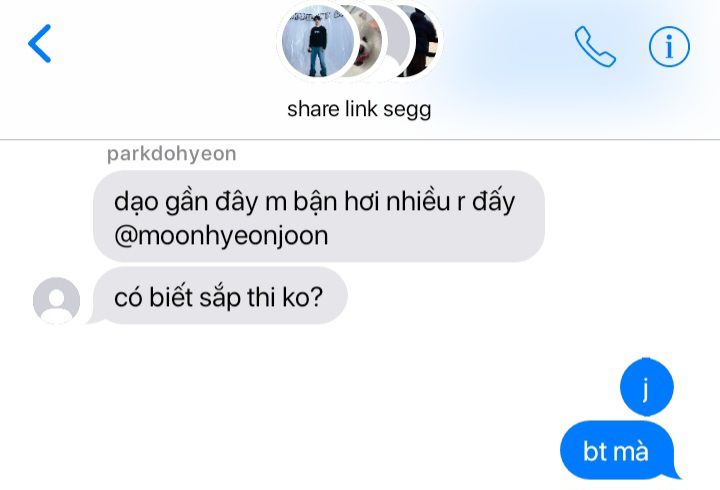This screenshot has width=720, height=490.
Task: Tap the word 'share' in group title
Action: [313, 109]
